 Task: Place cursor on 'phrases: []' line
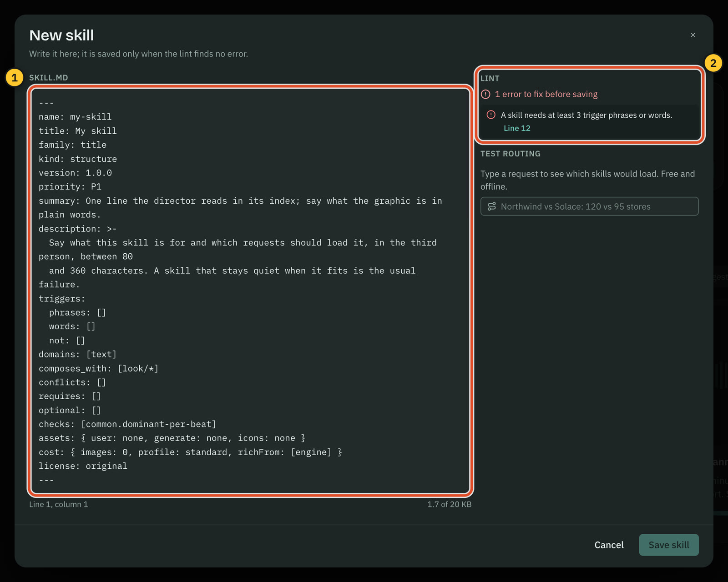tap(77, 313)
